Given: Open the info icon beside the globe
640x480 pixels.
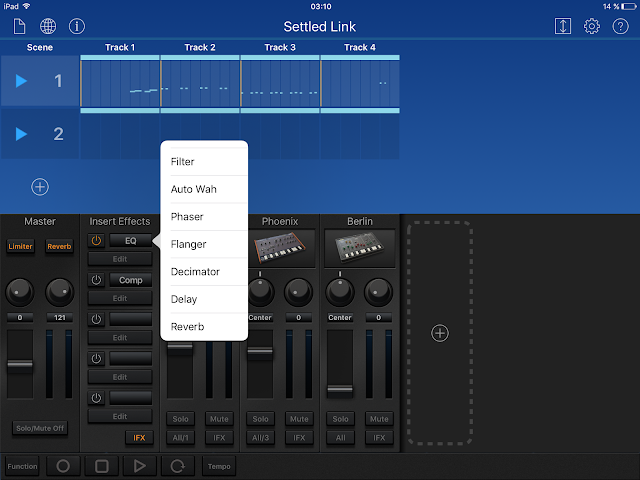Looking at the screenshot, I should [77, 27].
